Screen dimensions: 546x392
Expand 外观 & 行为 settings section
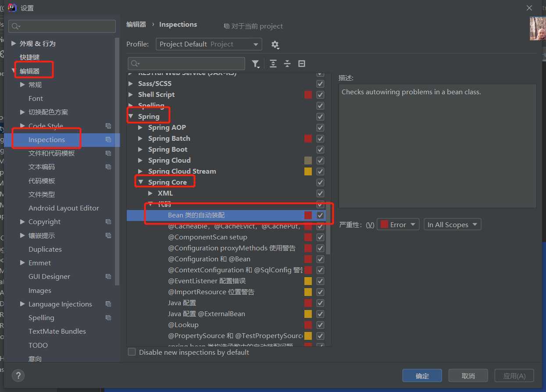[14, 43]
